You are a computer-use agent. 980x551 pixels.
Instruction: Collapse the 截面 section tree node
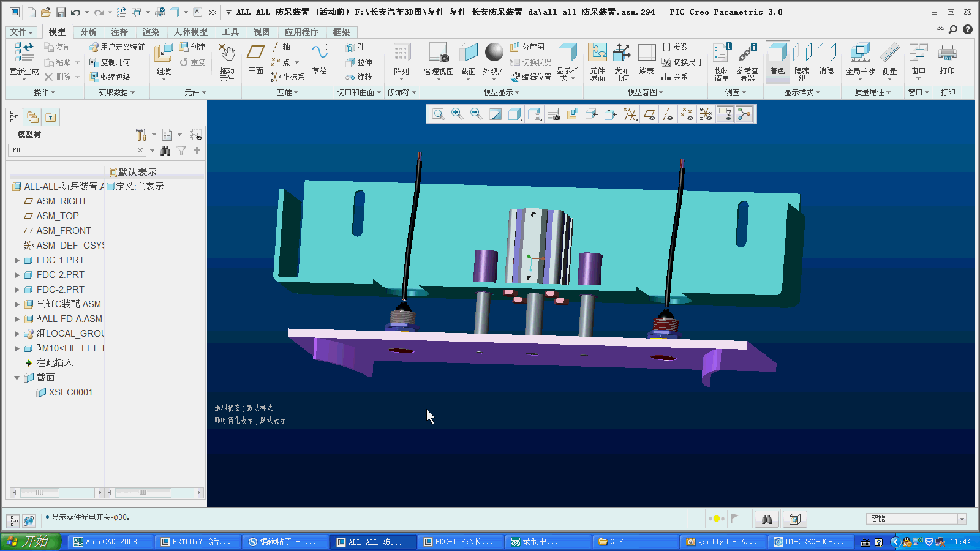click(17, 378)
